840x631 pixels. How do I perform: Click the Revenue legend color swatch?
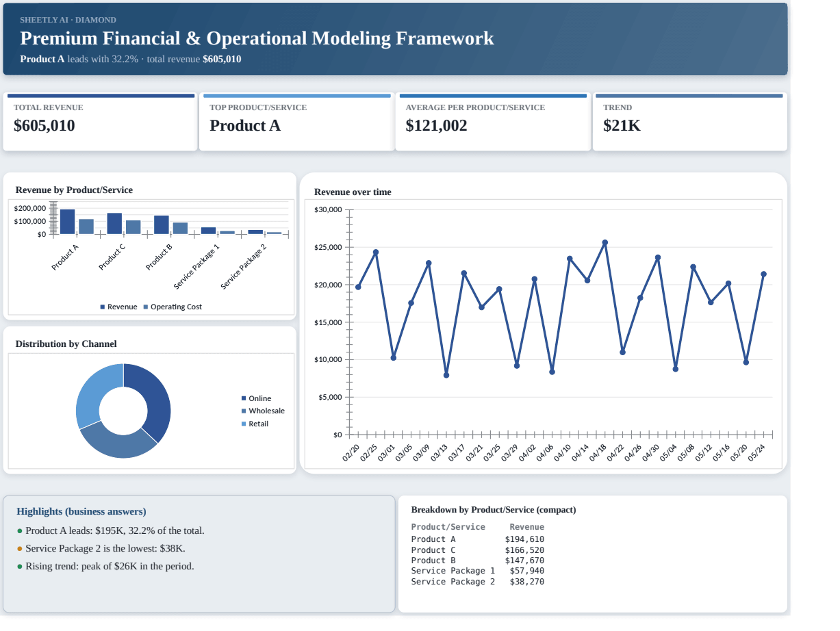103,307
